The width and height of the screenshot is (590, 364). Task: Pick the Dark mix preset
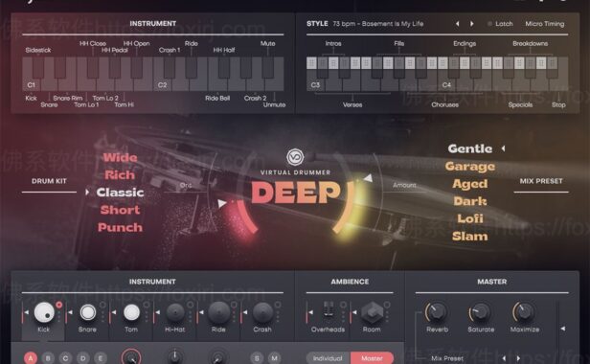pos(470,201)
